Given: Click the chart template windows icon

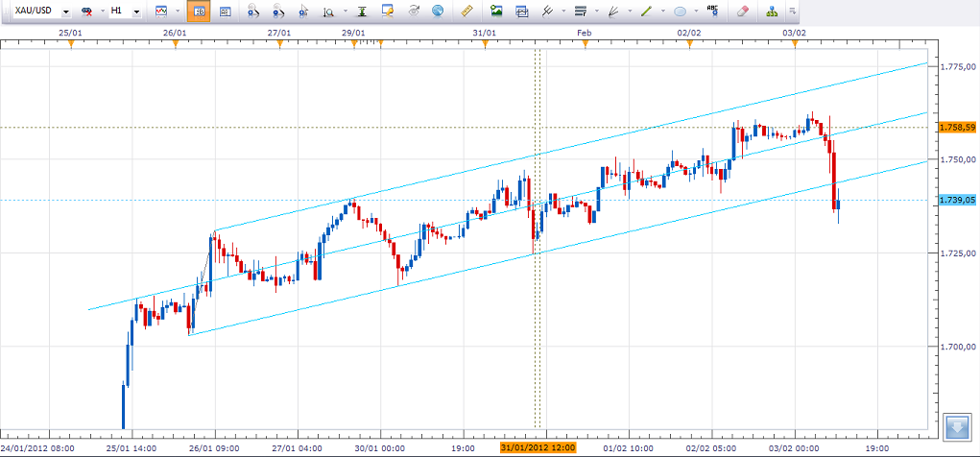Looking at the screenshot, I should coord(522,12).
